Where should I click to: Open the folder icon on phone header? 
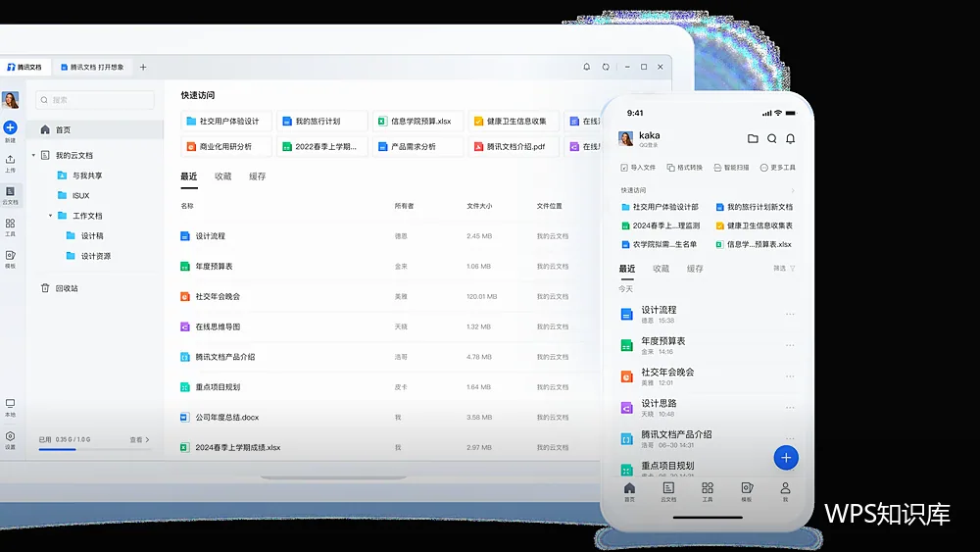753,139
